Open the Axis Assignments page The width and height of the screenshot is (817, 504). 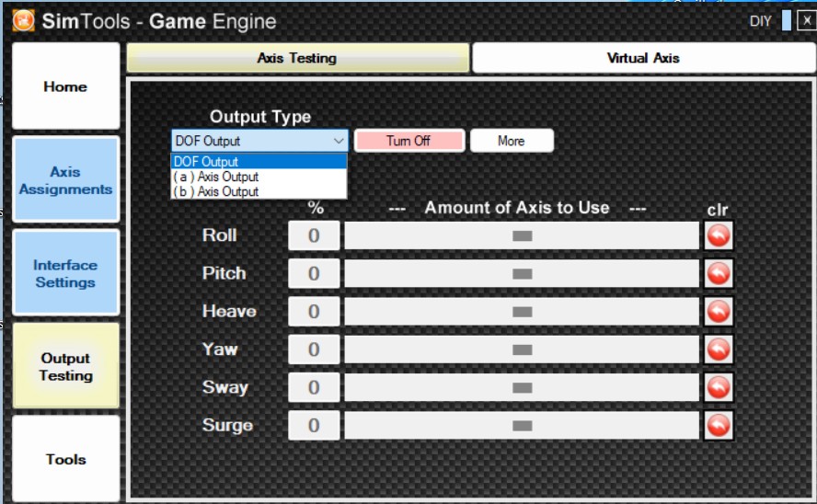pyautogui.click(x=65, y=180)
